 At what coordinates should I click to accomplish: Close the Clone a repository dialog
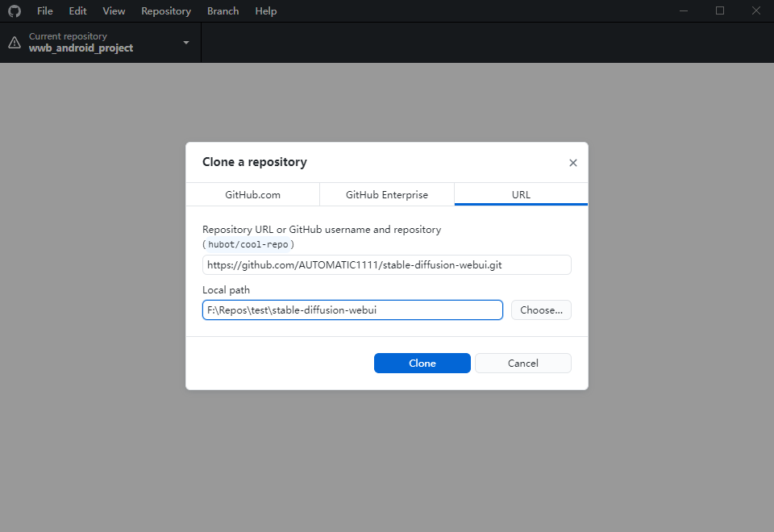click(573, 162)
